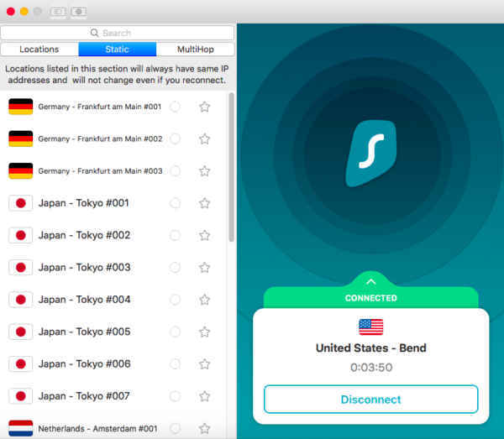This screenshot has height=439, width=504.
Task: Click the 0:03:50 connection timer
Action: [x=371, y=367]
